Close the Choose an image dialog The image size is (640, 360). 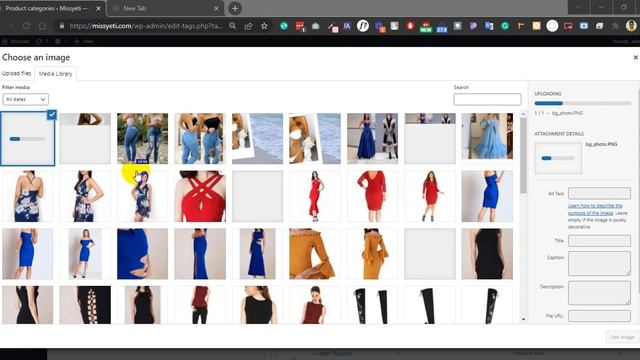pos(636,58)
